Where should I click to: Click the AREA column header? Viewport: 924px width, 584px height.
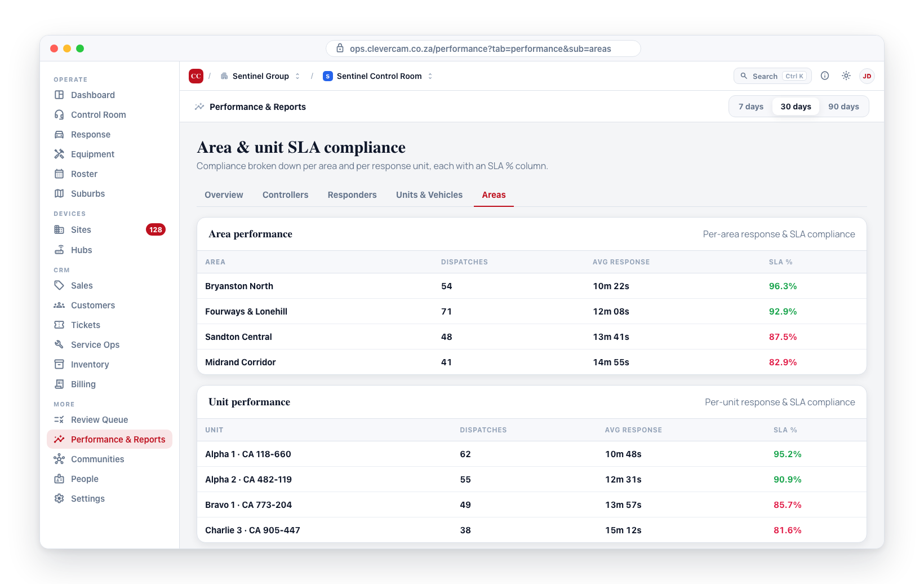pos(215,262)
